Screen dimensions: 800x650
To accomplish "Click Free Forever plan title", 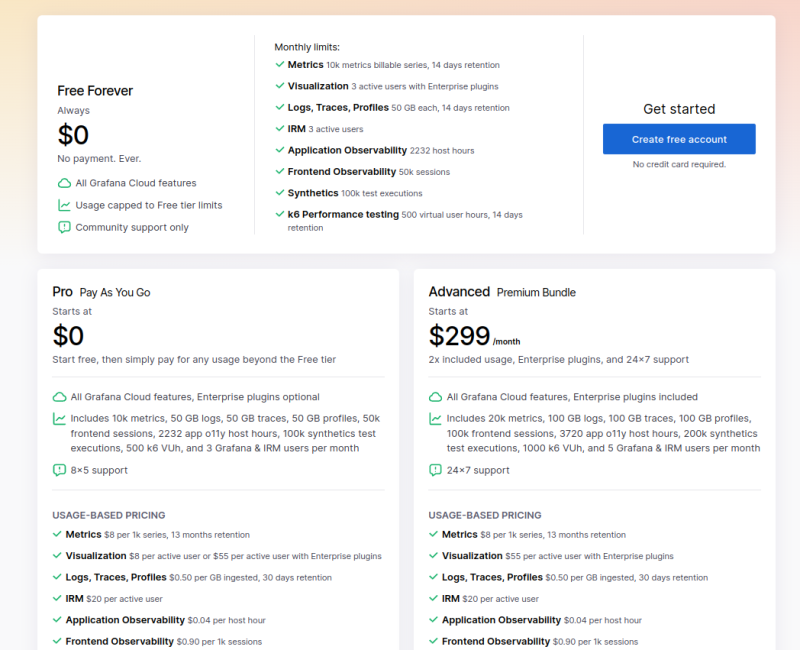I will click(x=95, y=91).
